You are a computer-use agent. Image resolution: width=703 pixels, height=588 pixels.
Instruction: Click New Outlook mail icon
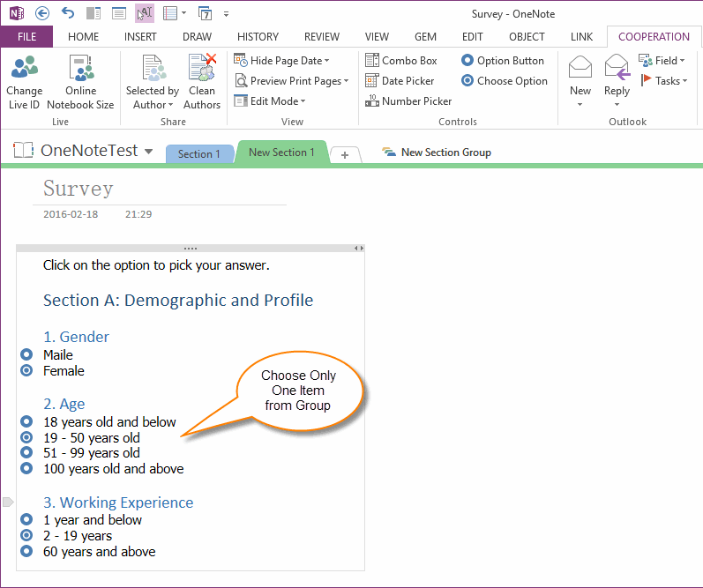click(580, 67)
